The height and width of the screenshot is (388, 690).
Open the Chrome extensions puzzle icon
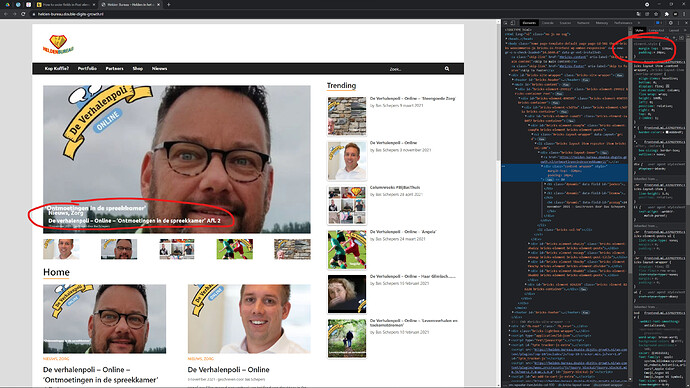click(667, 14)
